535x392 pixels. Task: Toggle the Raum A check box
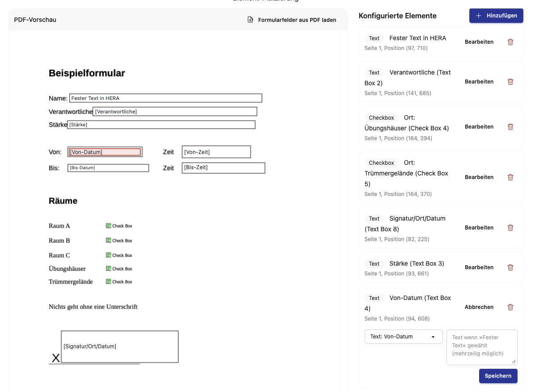(109, 225)
